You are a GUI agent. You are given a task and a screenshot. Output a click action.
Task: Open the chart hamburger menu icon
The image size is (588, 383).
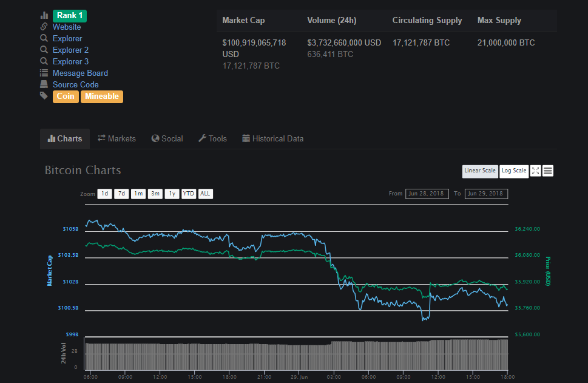[x=548, y=171]
